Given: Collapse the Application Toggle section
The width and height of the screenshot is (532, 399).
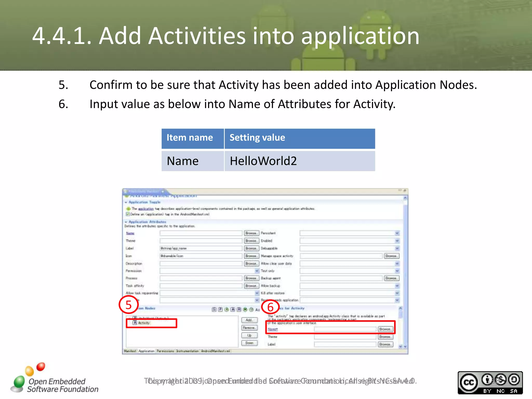Looking at the screenshot, I should [126, 202].
